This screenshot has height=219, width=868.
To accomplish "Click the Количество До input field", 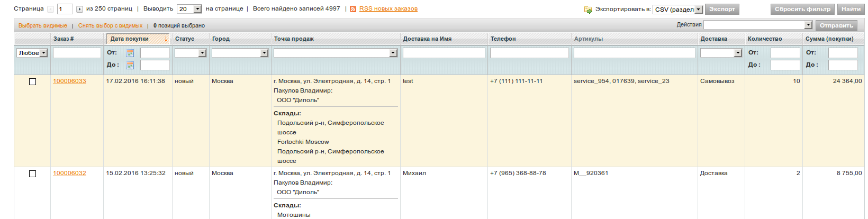I will point(785,65).
